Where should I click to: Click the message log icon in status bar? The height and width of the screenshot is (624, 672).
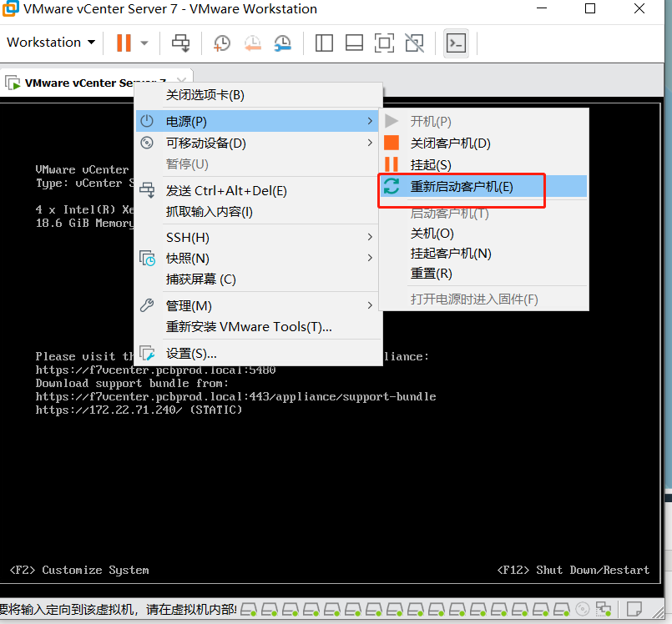point(634,609)
